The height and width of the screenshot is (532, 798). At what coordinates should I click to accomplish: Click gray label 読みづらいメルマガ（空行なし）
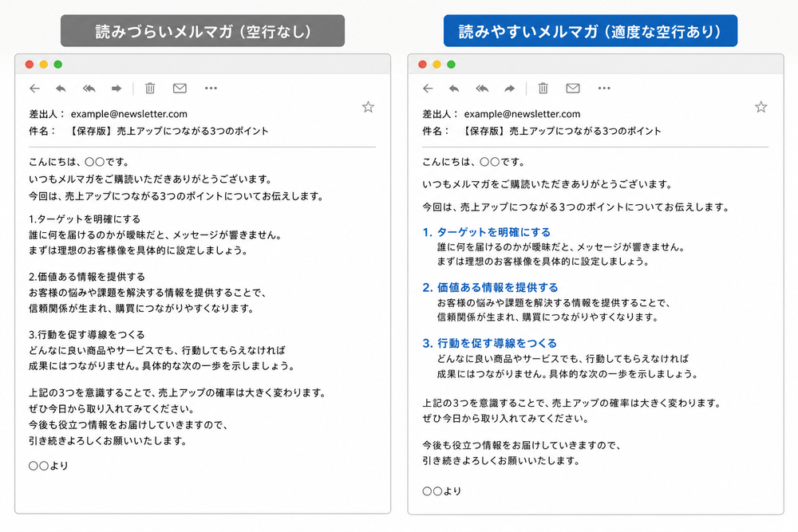[203, 31]
